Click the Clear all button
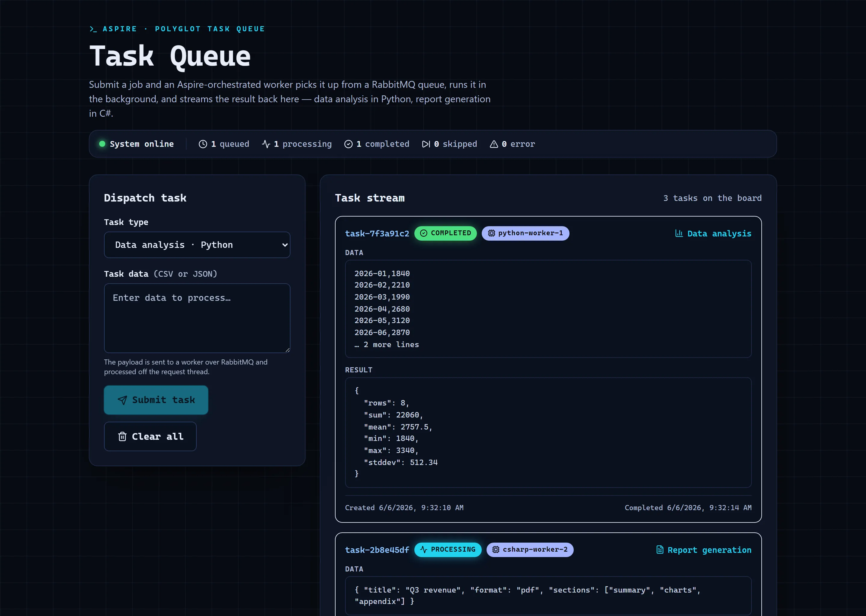 (150, 437)
